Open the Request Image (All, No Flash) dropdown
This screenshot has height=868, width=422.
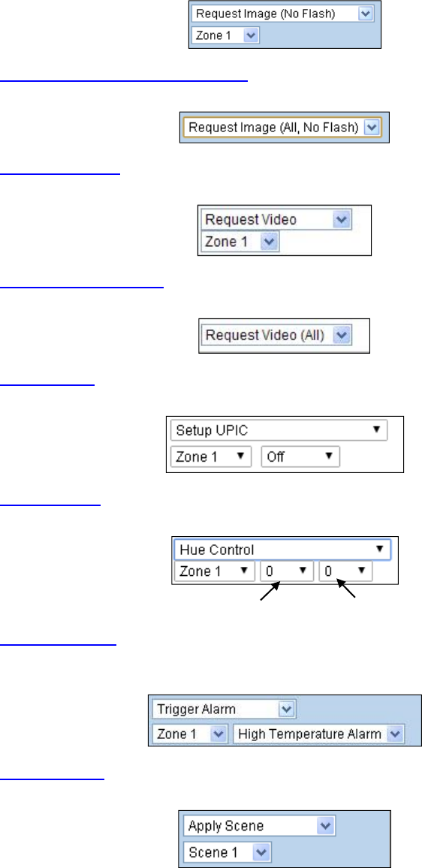(281, 127)
